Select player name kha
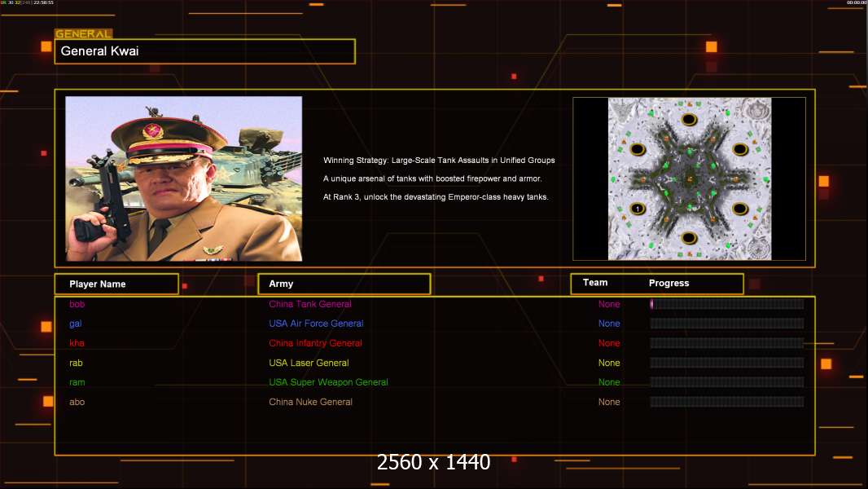 click(x=77, y=343)
